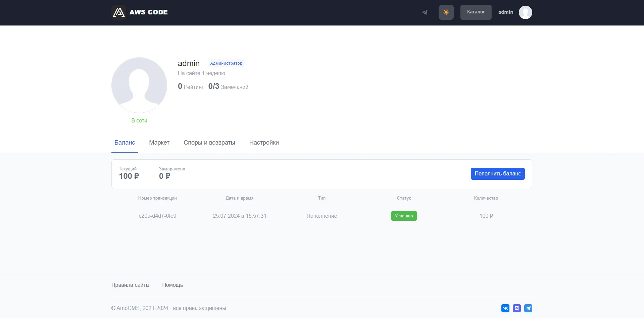
Task: Click the 0/3 Замечаний counter
Action: pyautogui.click(x=228, y=87)
